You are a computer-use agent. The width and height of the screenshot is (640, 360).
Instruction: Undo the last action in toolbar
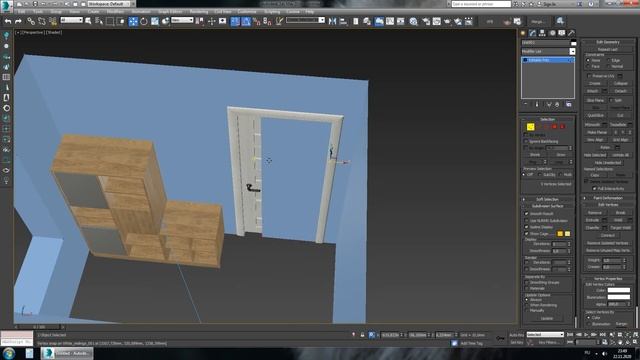coord(8,21)
